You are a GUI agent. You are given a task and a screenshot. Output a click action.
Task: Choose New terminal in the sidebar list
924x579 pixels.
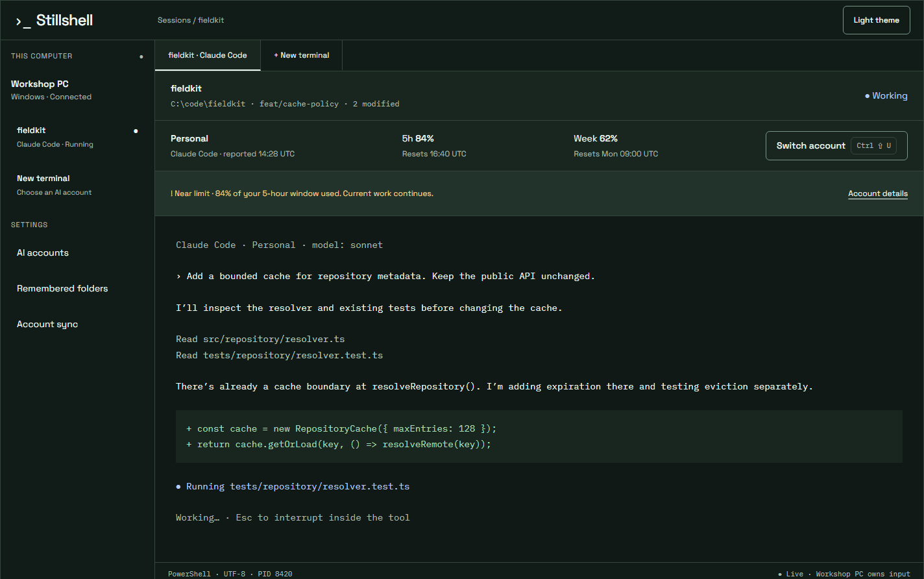tap(77, 185)
